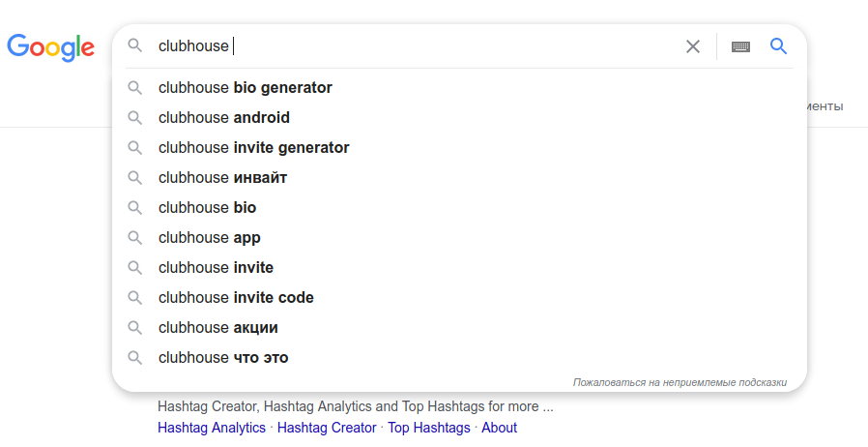The height and width of the screenshot is (447, 868).
Task: Open the Top Hashtags link
Action: (429, 428)
